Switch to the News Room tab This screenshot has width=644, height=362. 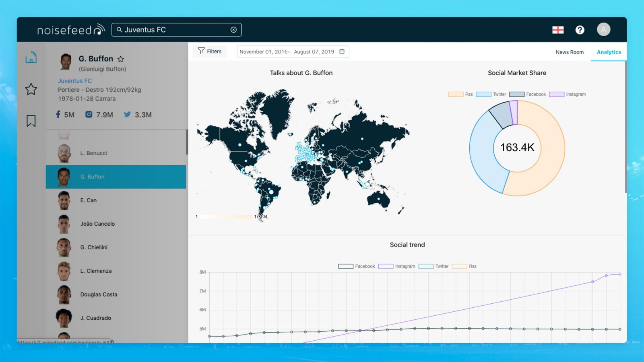[x=570, y=52]
